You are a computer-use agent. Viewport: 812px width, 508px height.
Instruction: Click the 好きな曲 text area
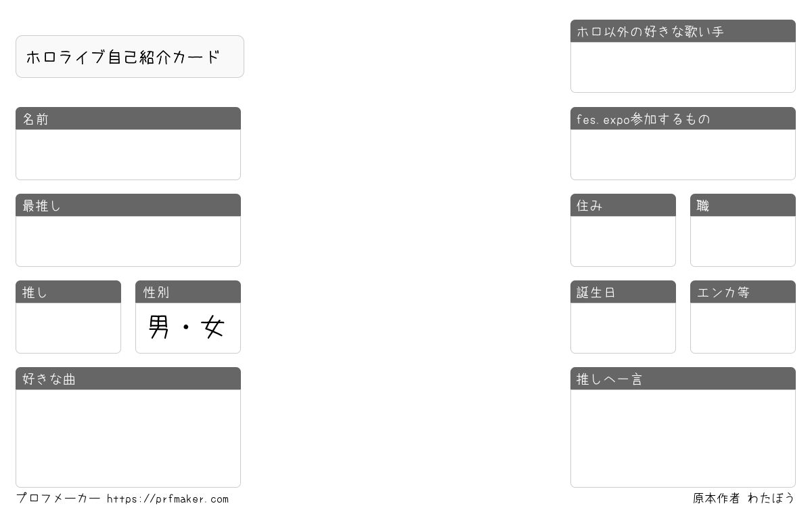click(x=128, y=438)
